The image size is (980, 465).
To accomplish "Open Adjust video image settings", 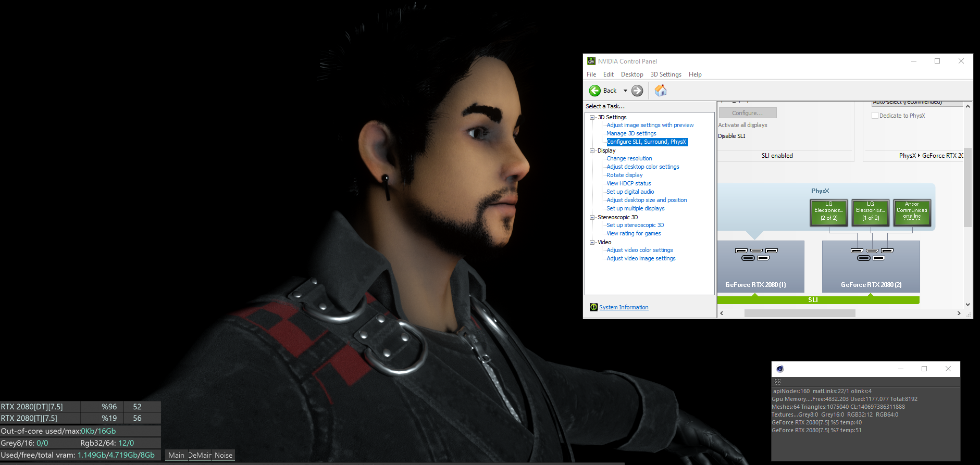I will (641, 258).
